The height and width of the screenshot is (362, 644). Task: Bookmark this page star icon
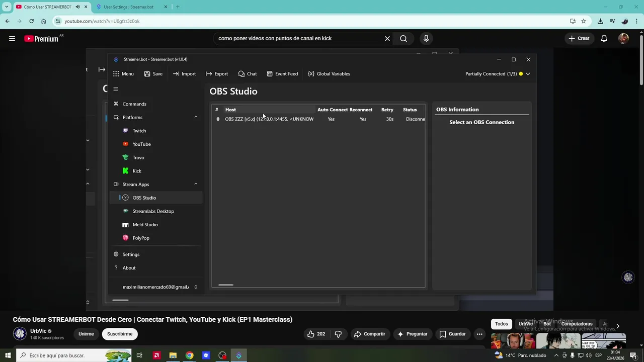click(x=584, y=21)
